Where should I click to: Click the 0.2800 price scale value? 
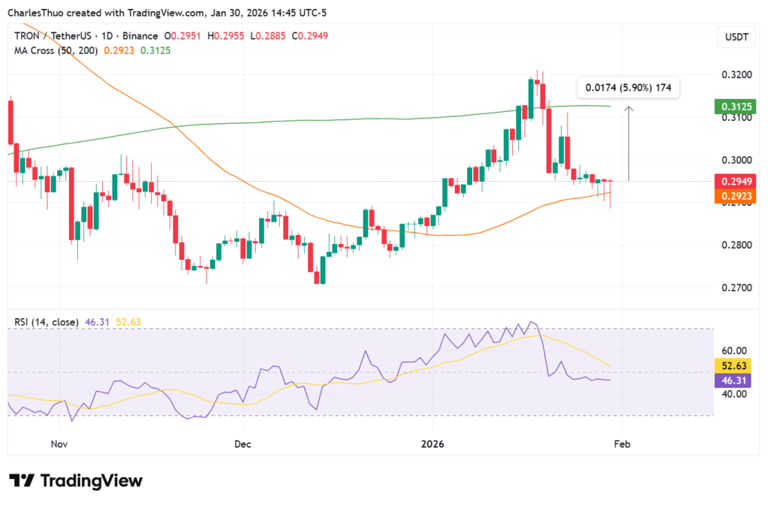pyautogui.click(x=737, y=245)
